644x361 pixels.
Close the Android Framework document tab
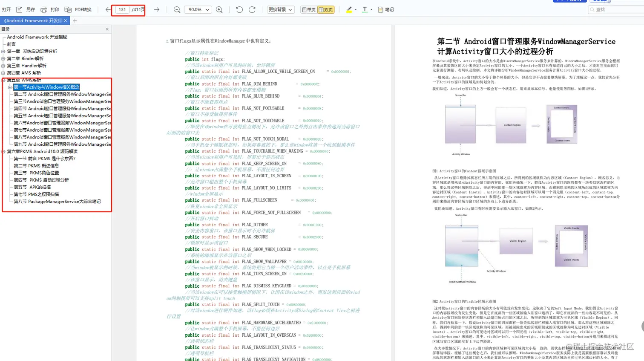point(66,20)
